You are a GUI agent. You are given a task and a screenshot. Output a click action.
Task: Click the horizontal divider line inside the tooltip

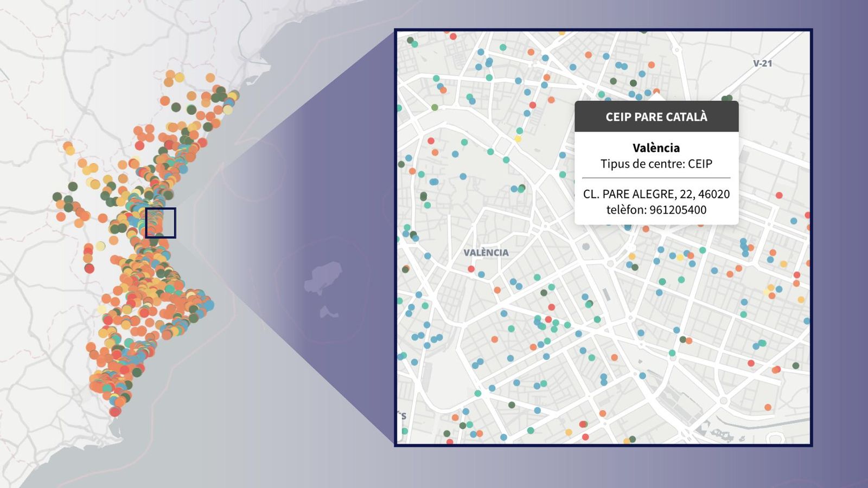coord(656,178)
